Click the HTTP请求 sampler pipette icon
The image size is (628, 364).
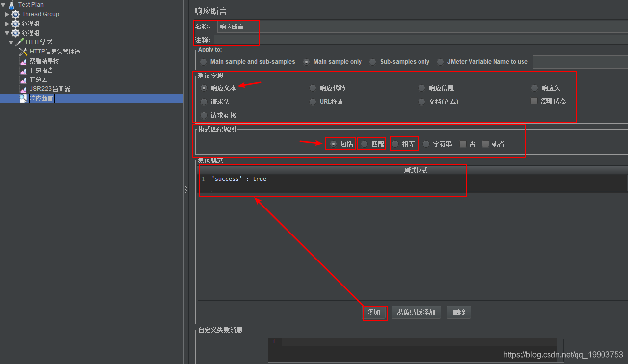click(x=20, y=42)
